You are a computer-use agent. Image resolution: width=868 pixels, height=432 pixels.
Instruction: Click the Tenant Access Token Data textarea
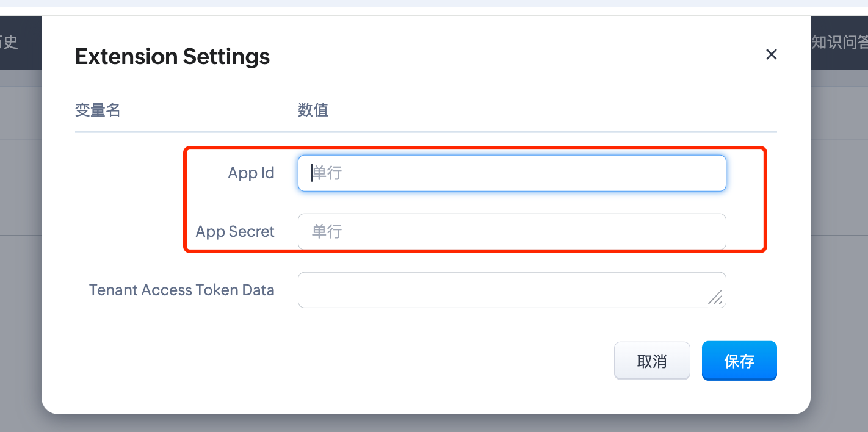pyautogui.click(x=501, y=290)
